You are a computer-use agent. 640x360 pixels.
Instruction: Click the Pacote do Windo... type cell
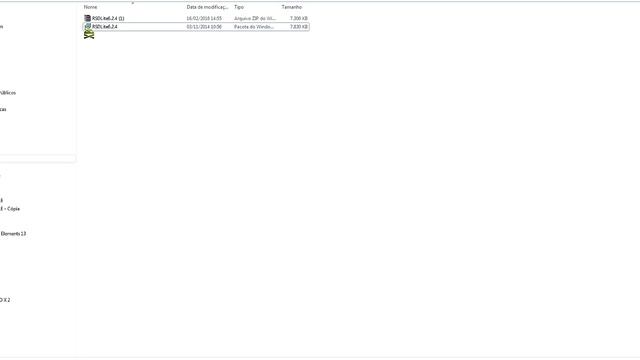click(x=253, y=27)
